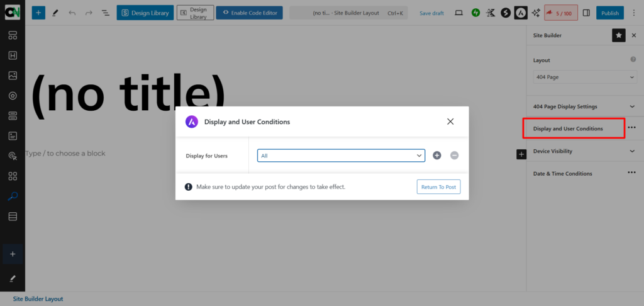The height and width of the screenshot is (306, 644).
Task: Close the Display and User Conditions dialog
Action: (x=450, y=122)
